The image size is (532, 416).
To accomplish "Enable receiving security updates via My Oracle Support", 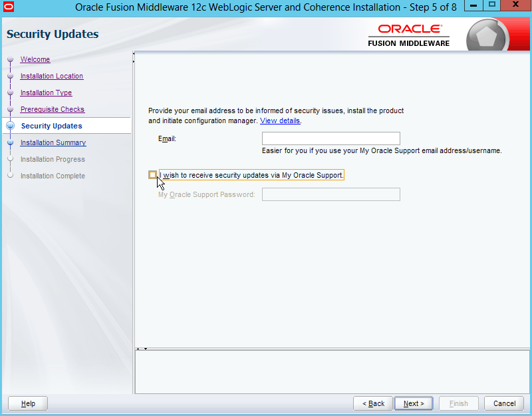I will (153, 175).
